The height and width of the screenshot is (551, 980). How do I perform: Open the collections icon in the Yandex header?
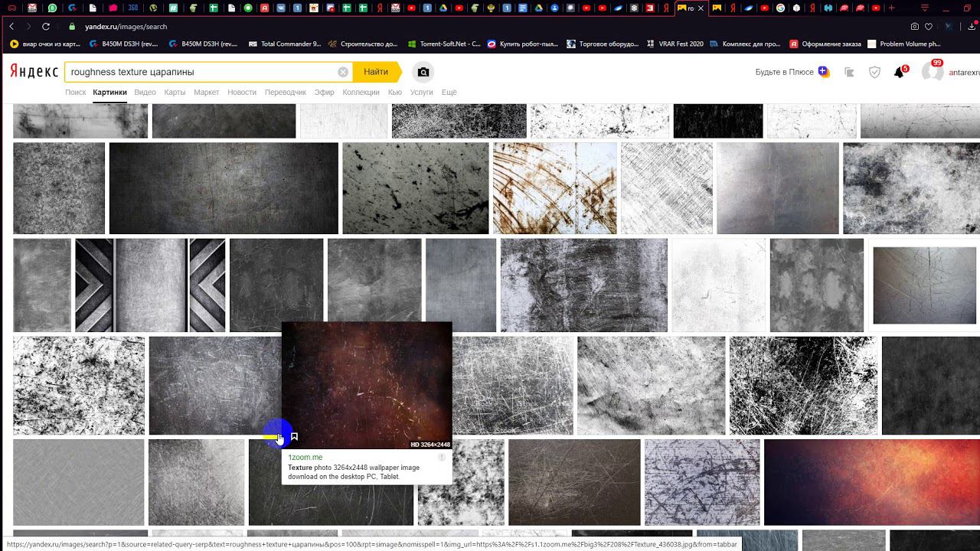coord(849,72)
